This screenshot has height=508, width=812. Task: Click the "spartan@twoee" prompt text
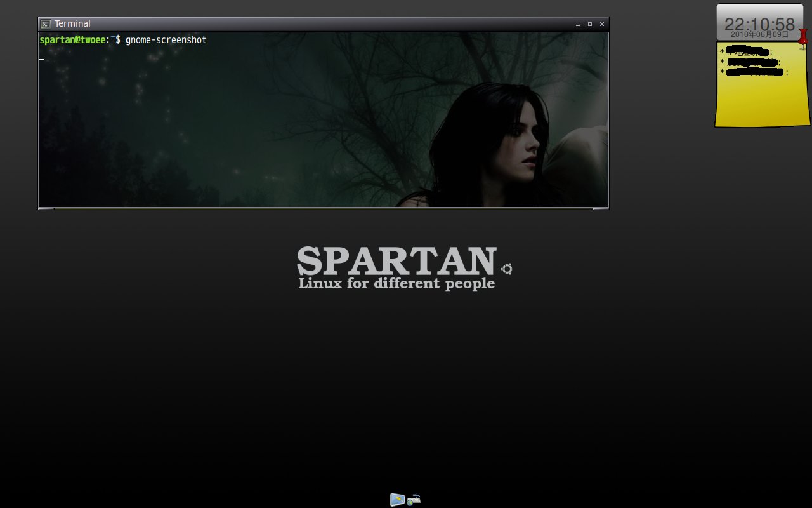click(x=72, y=40)
